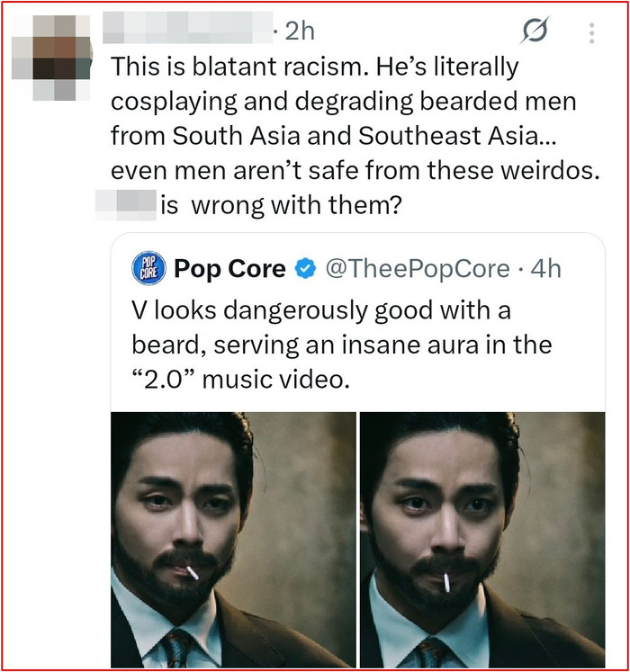The height and width of the screenshot is (672, 630).
Task: Click the blurred word before "is wrong"
Action: click(126, 206)
